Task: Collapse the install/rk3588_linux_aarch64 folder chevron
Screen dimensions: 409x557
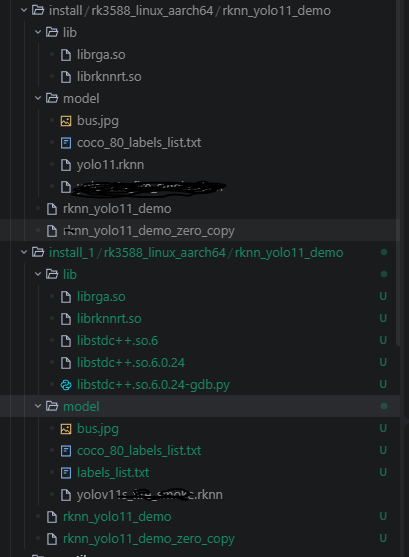Action: pyautogui.click(x=24, y=10)
